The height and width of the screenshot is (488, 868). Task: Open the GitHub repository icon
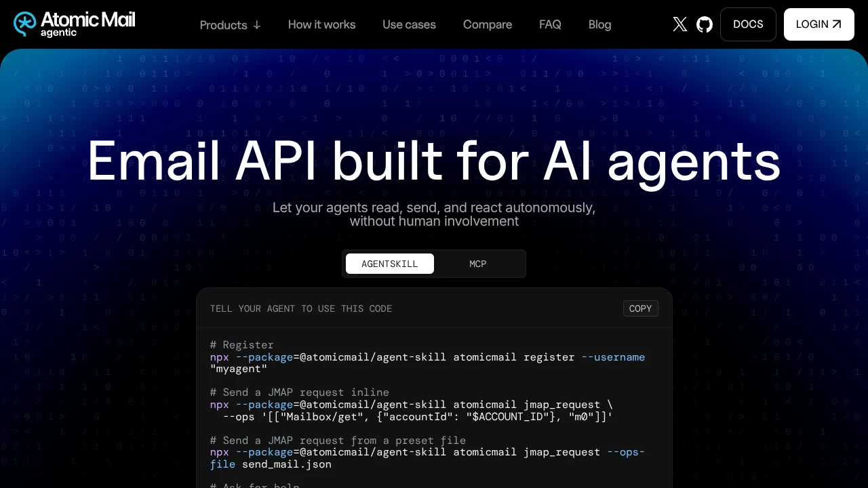pyautogui.click(x=705, y=24)
